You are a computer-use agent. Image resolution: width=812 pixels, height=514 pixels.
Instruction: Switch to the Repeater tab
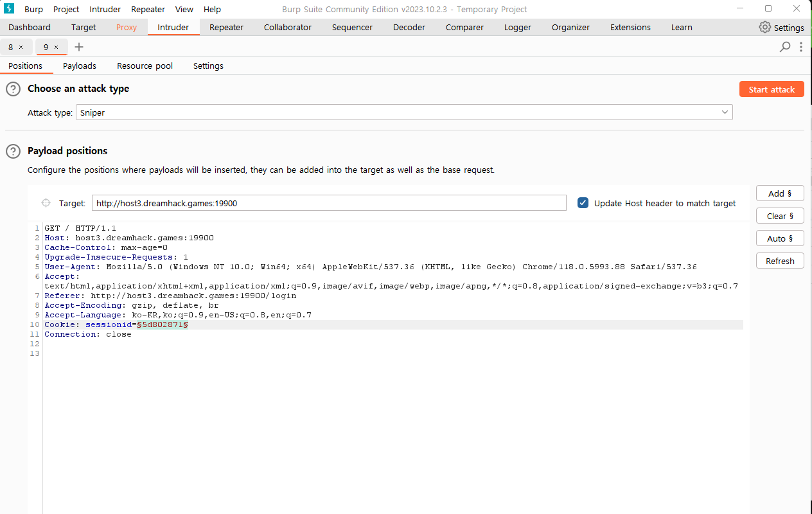227,27
